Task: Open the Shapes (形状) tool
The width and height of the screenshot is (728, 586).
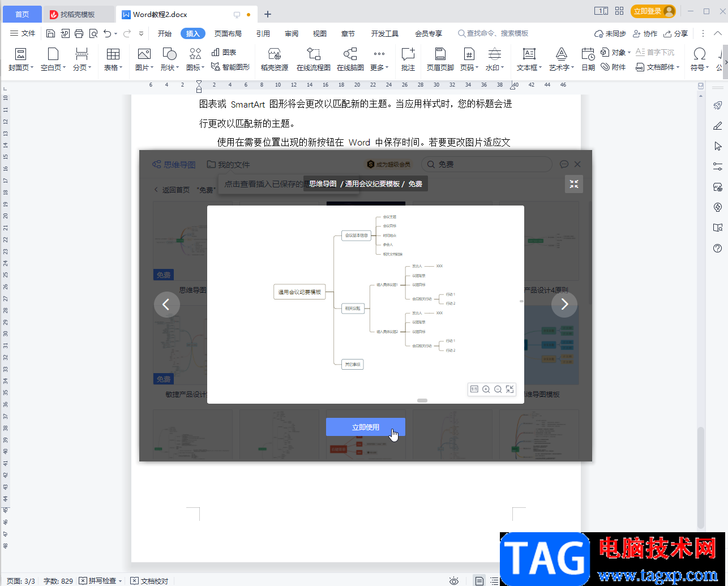Action: pyautogui.click(x=169, y=59)
